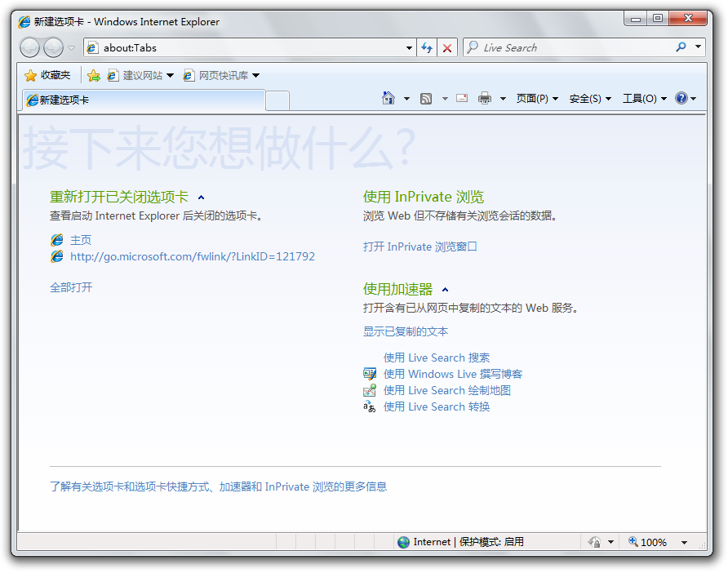
Task: Click IE icon beside go.microsoft.com link
Action: coord(57,256)
